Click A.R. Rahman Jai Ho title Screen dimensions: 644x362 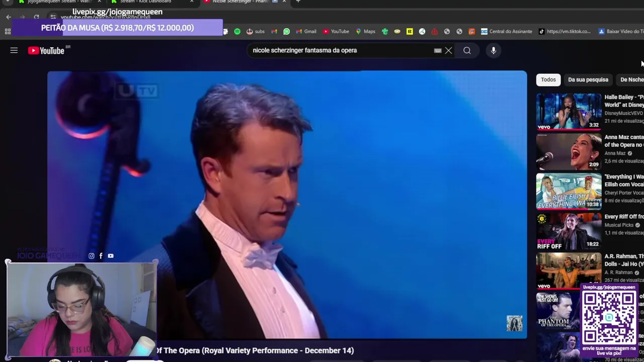click(x=624, y=260)
